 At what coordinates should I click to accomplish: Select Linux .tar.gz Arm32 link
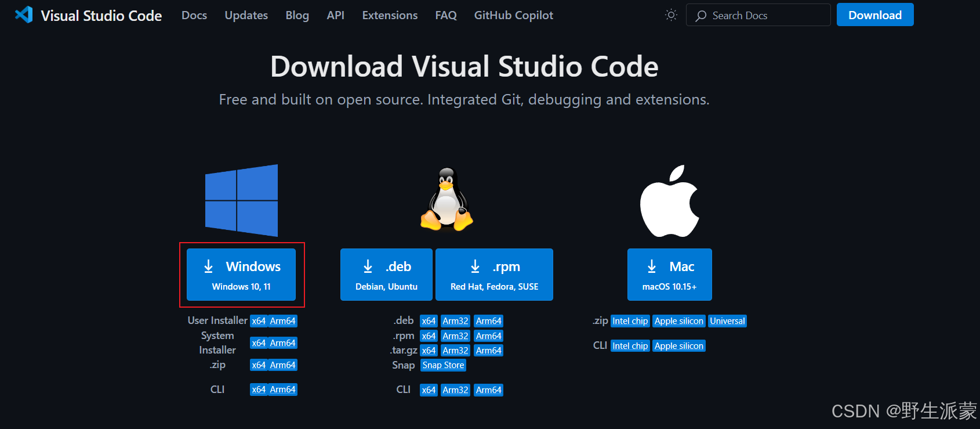pyautogui.click(x=455, y=351)
